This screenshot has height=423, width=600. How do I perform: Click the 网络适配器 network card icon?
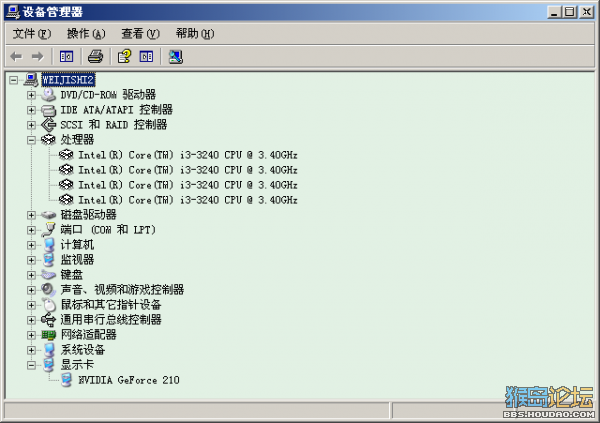click(49, 335)
